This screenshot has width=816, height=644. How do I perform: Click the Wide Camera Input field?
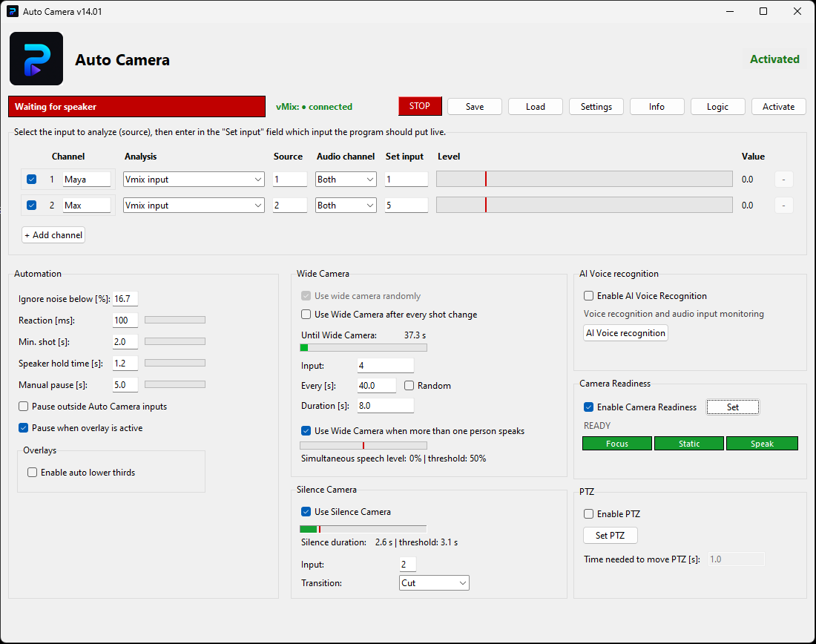[386, 366]
